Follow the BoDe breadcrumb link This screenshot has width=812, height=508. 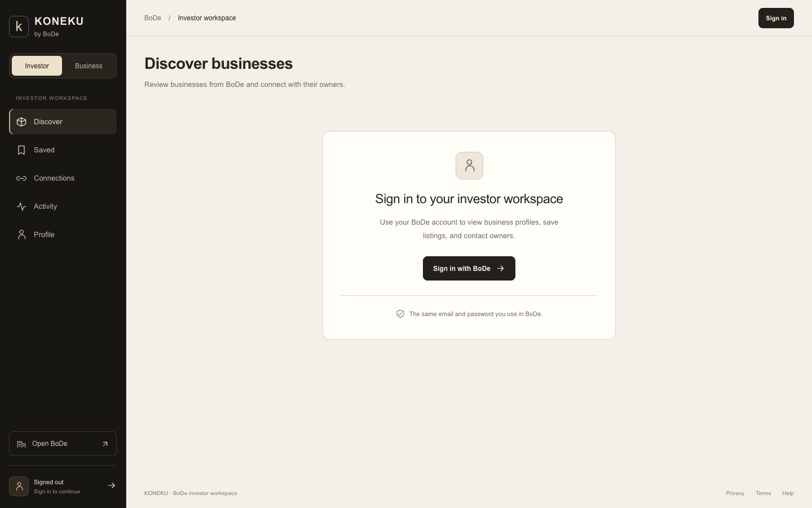[153, 18]
